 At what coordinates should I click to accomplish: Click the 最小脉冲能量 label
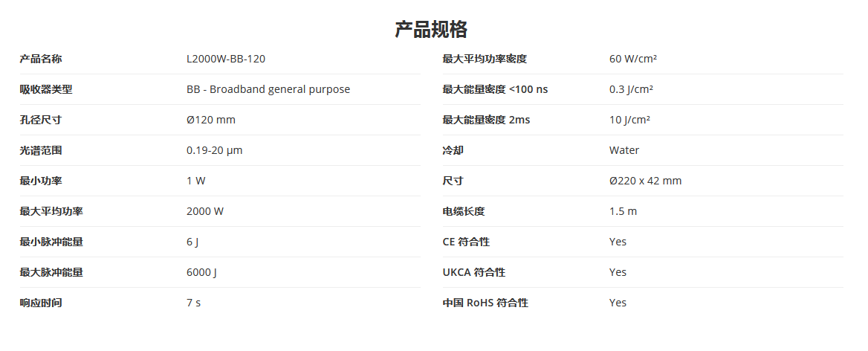[x=51, y=242]
